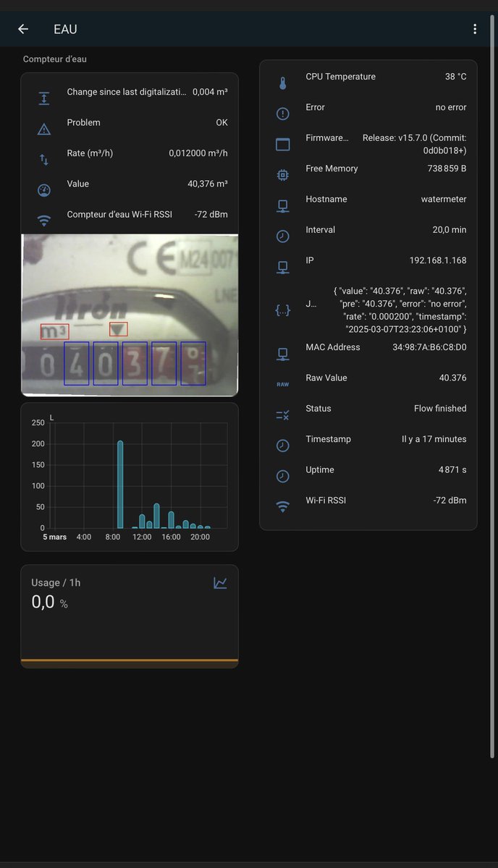Click the 738 859 B free memory value
Screen dimensions: 498x868
(447, 169)
